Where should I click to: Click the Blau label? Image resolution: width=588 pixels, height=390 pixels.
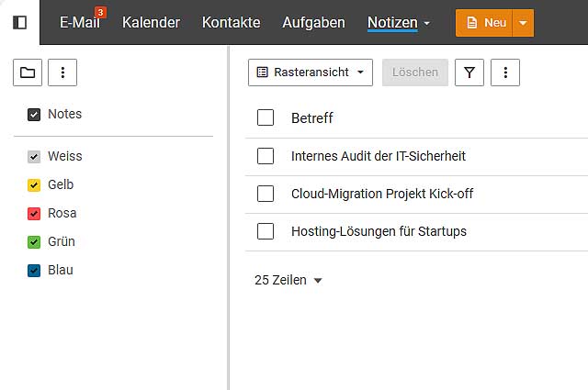click(x=61, y=270)
